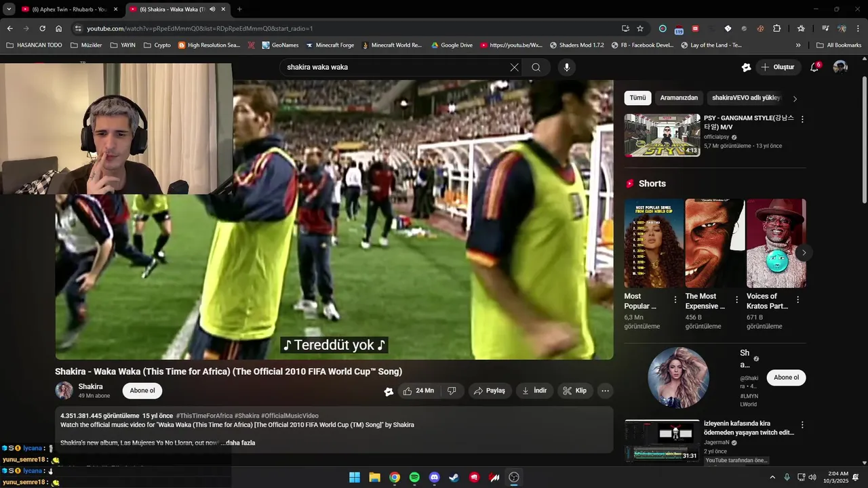Screen dimensions: 868x488
Task: Open Steam from the taskbar
Action: [454, 477]
